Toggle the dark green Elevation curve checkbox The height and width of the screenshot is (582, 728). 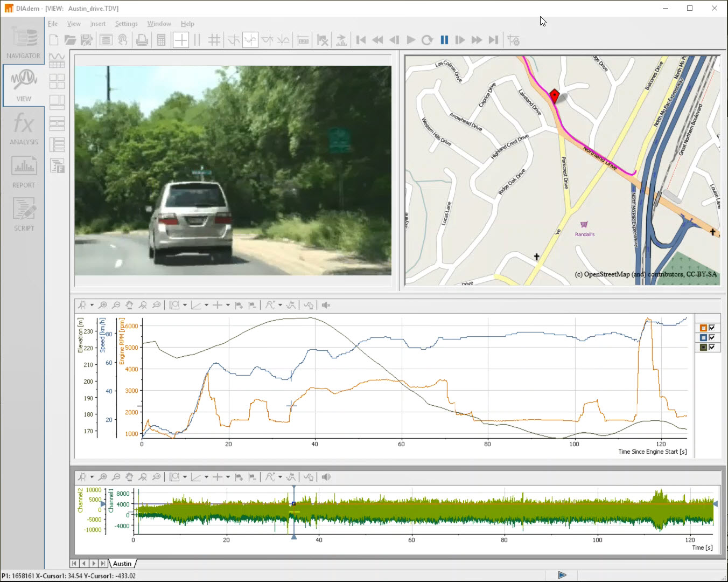[712, 347]
